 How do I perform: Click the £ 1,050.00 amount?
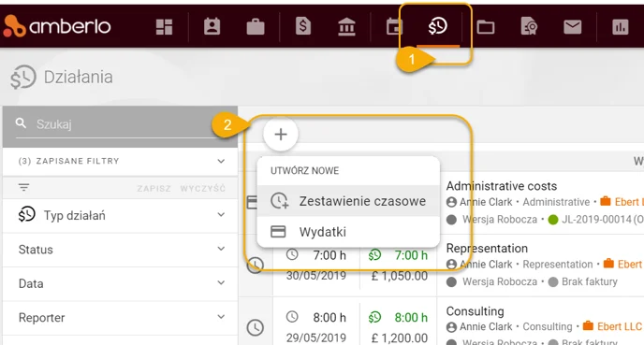click(400, 276)
